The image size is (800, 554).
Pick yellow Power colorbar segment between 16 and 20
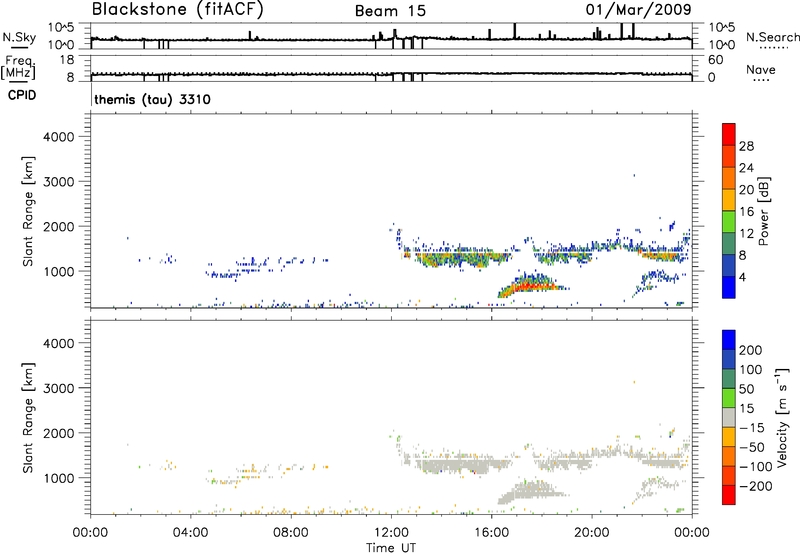point(729,199)
